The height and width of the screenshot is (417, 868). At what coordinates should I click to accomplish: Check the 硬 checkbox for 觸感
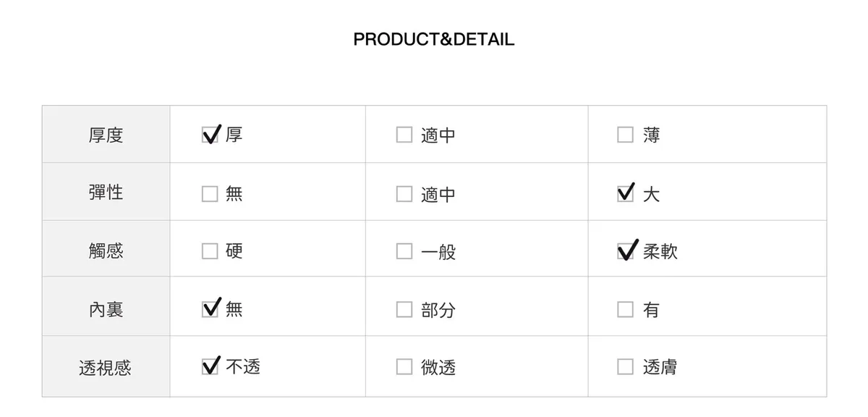coord(210,251)
